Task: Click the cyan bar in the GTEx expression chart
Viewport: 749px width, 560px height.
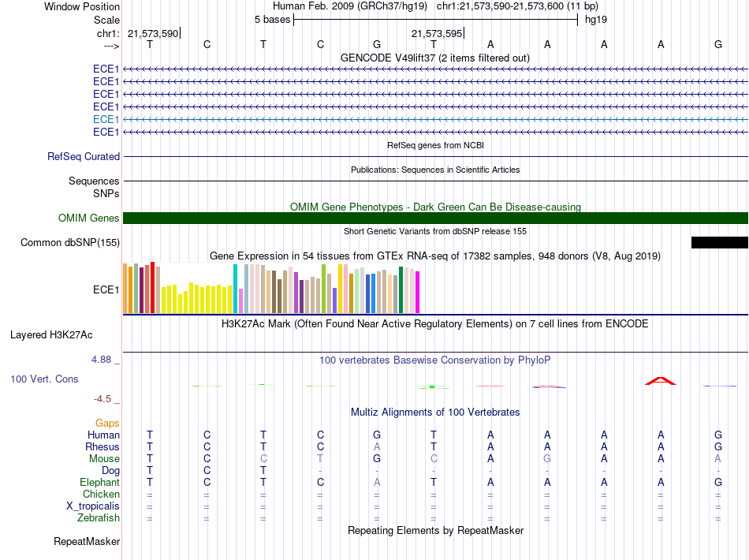Action: point(235,289)
